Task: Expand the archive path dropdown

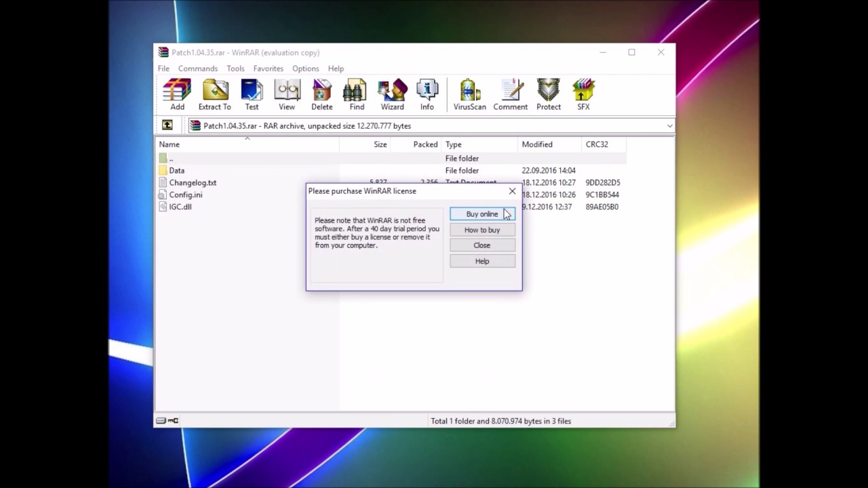Action: [669, 126]
